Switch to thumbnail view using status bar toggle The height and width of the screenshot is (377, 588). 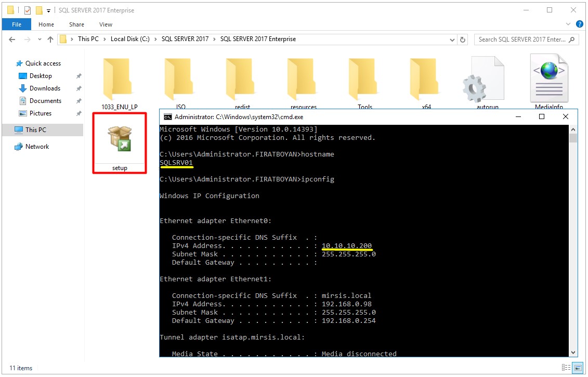pyautogui.click(x=578, y=368)
